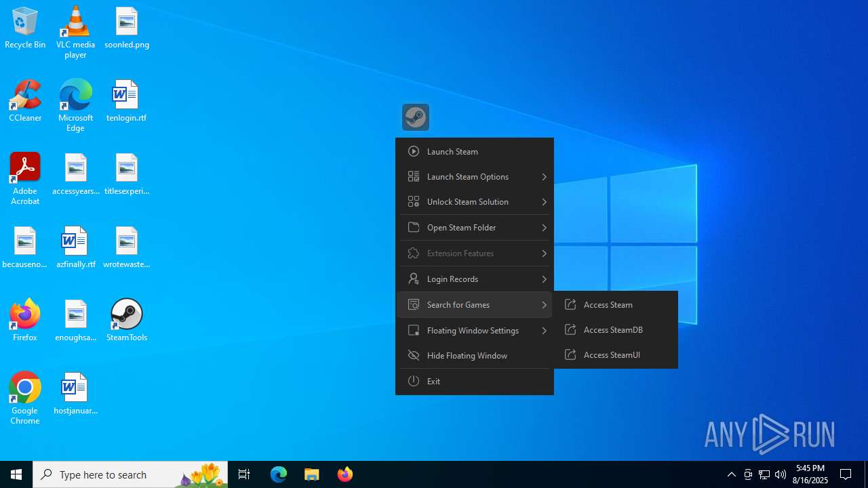The width and height of the screenshot is (868, 488).
Task: Select Floating Window Settings entry
Action: point(475,330)
